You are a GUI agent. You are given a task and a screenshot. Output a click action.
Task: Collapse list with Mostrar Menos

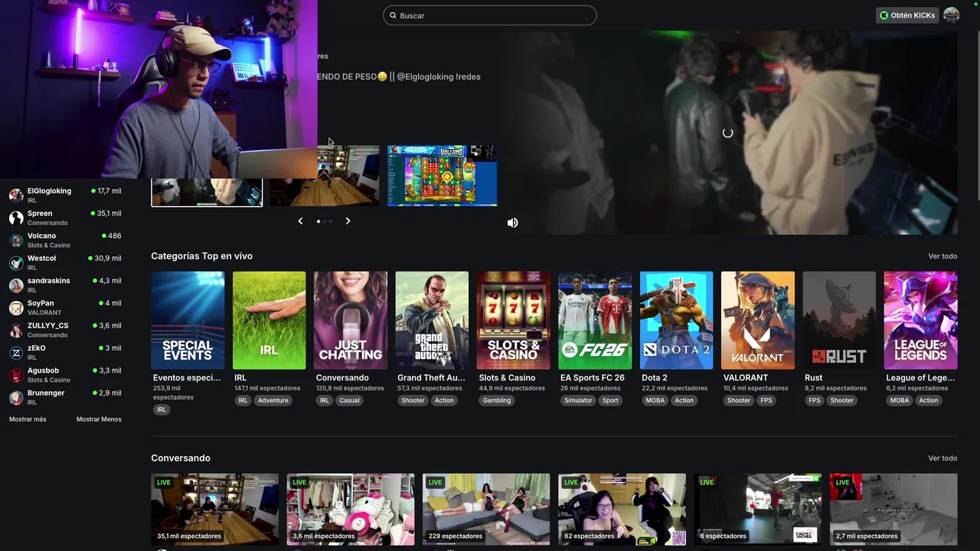[x=99, y=419]
